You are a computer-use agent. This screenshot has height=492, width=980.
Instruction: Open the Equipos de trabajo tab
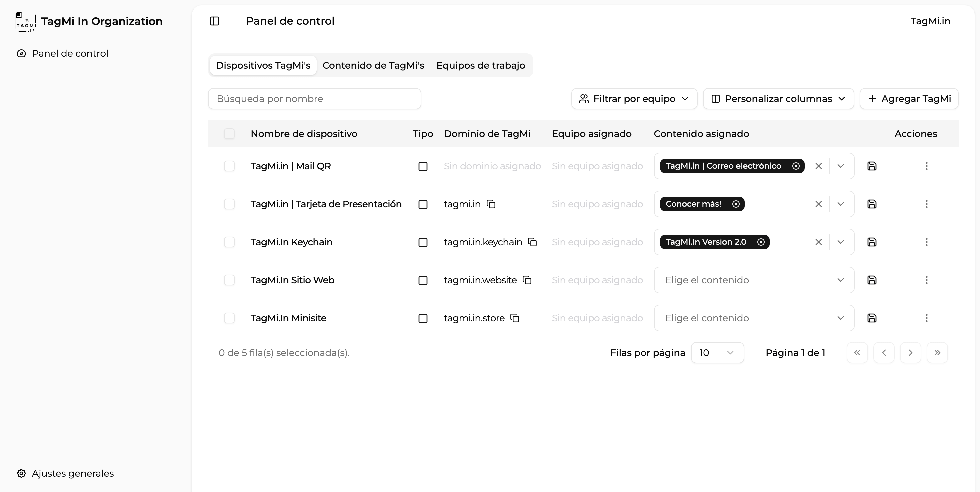(x=481, y=65)
